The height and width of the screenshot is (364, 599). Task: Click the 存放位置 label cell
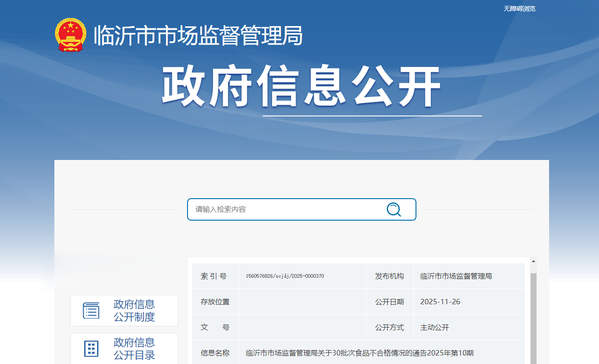[x=215, y=302]
